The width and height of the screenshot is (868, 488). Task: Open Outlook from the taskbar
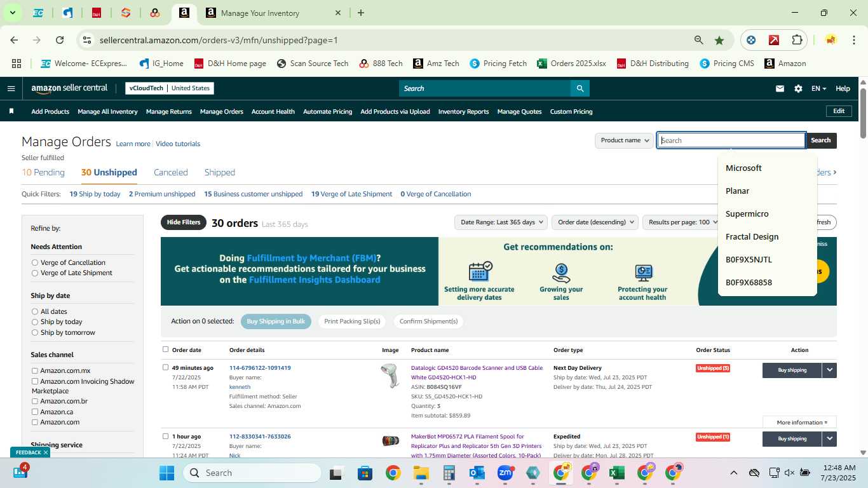[x=477, y=473]
